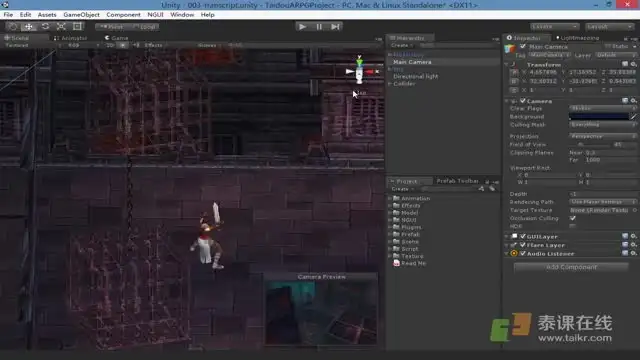Viewport: 640px width, 360px height.
Task: Expand the Animation folder
Action: click(x=390, y=198)
